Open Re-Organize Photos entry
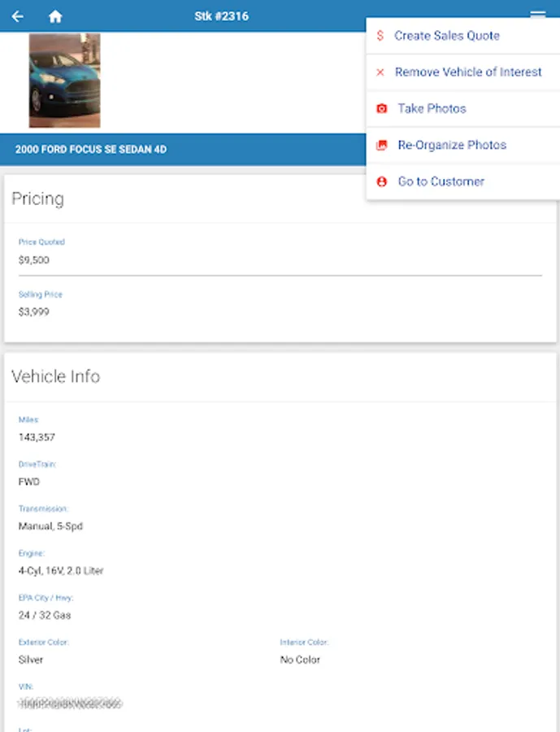The width and height of the screenshot is (560, 732). click(x=452, y=146)
